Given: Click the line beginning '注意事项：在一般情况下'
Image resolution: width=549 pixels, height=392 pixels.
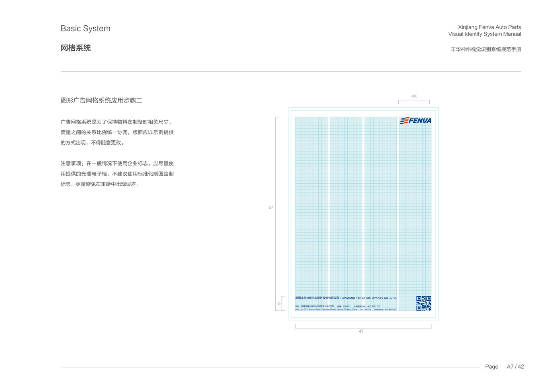Looking at the screenshot, I should [117, 164].
